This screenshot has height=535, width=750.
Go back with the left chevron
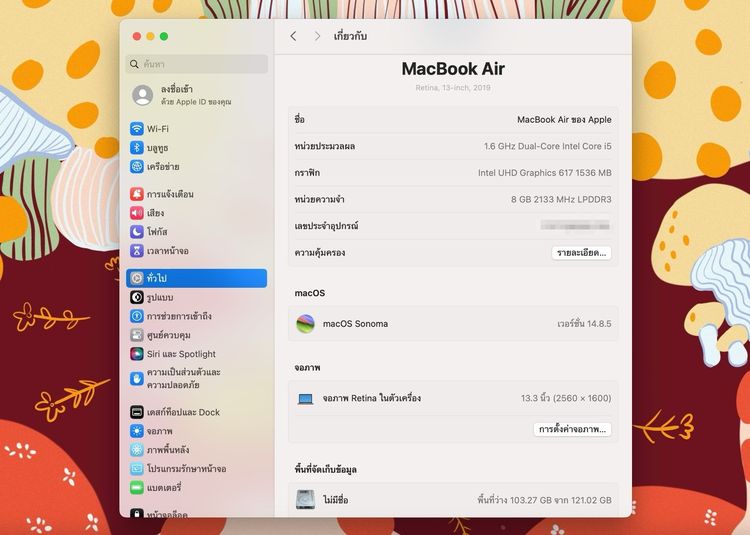click(293, 36)
